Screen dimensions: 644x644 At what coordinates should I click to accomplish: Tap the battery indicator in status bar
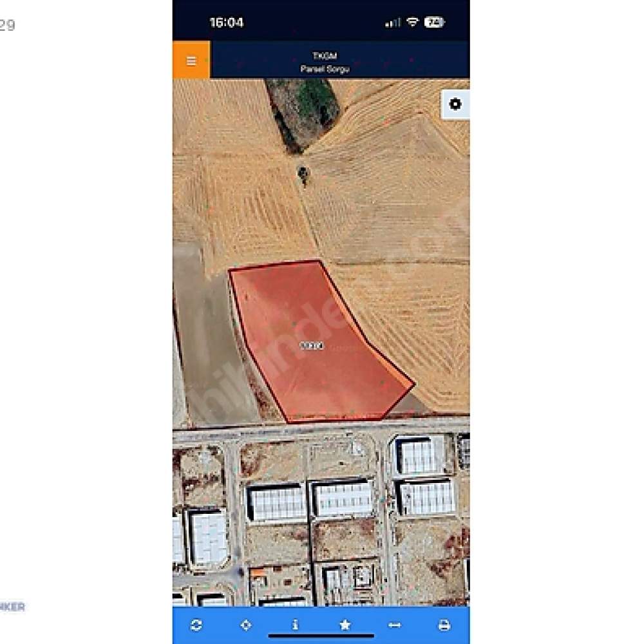click(434, 22)
